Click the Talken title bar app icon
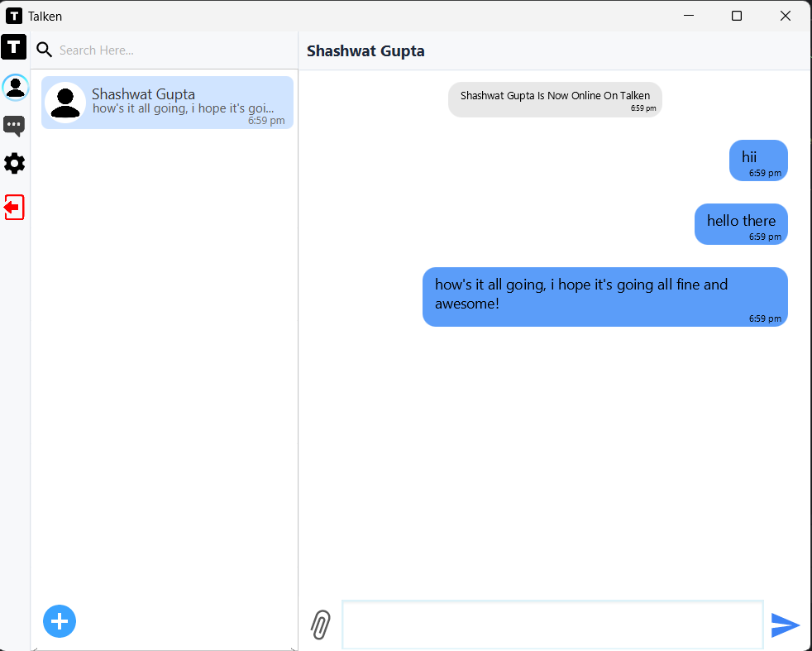The width and height of the screenshot is (812, 651). click(x=14, y=16)
